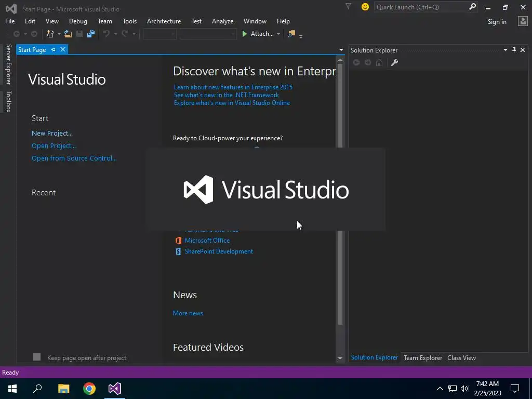Open the Windows Start menu

[12, 389]
